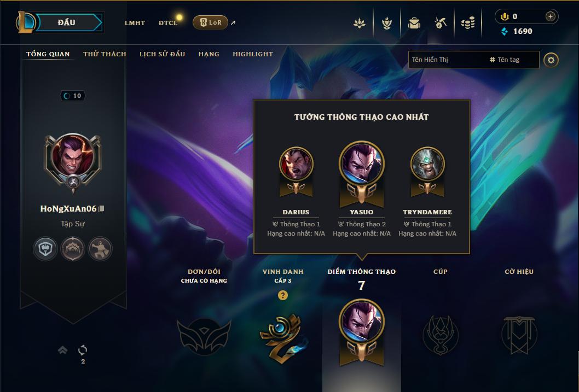This screenshot has height=392, width=579.
Task: Open the Lịch Sử Đấu tab
Action: coord(162,54)
